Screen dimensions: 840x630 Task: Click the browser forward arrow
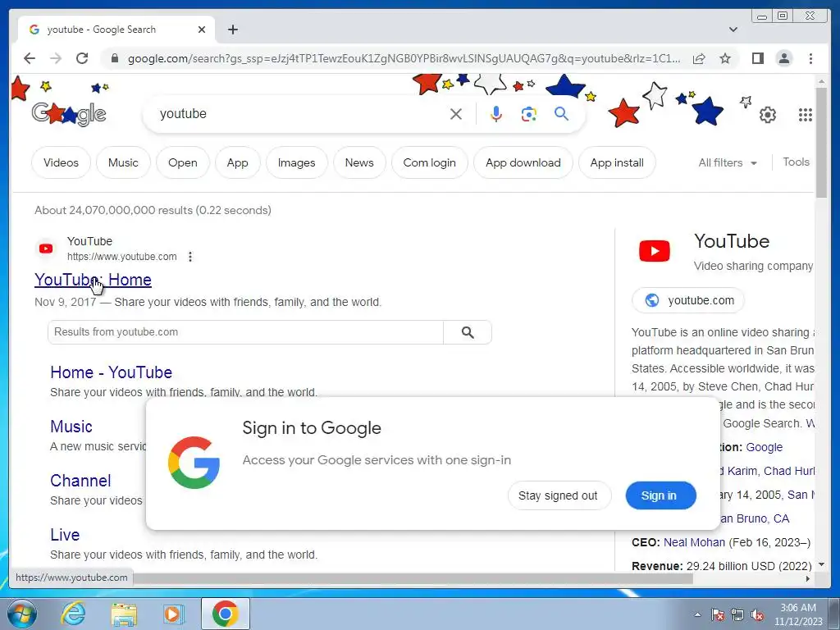[x=56, y=58]
